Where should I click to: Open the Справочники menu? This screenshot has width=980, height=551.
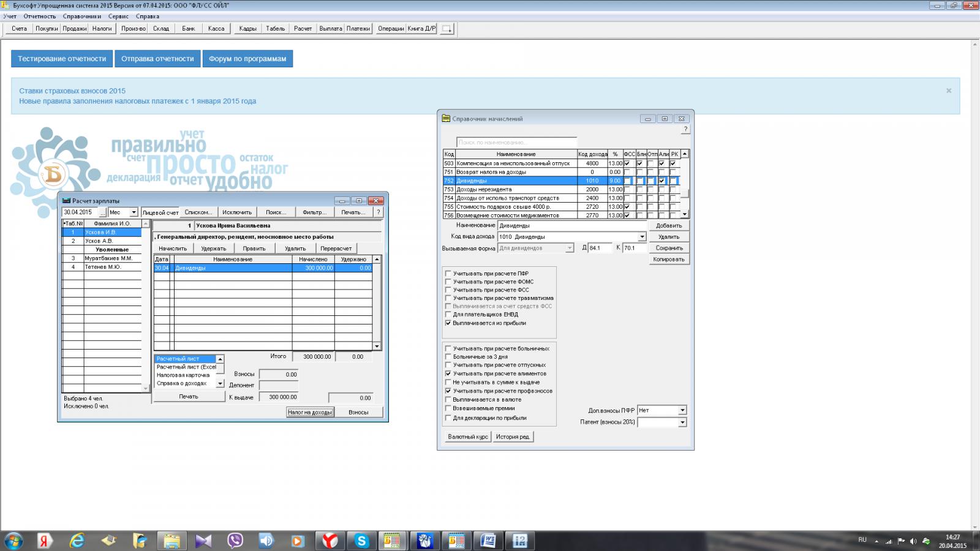pyautogui.click(x=82, y=17)
